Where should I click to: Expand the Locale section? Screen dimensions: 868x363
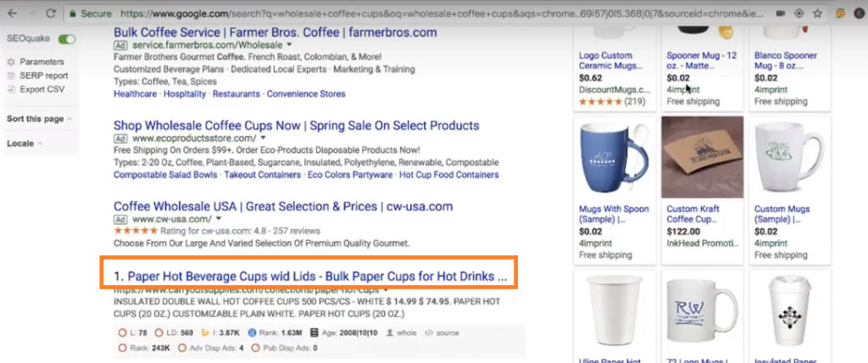tap(25, 143)
